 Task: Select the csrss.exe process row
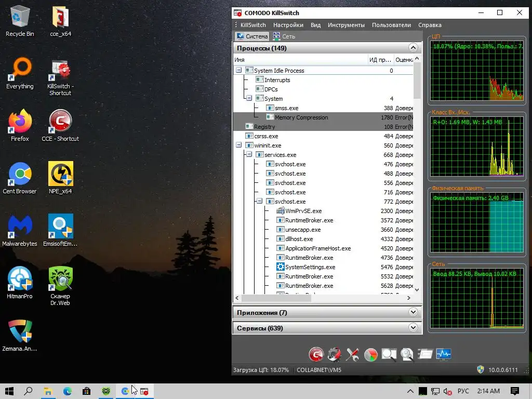(323, 136)
